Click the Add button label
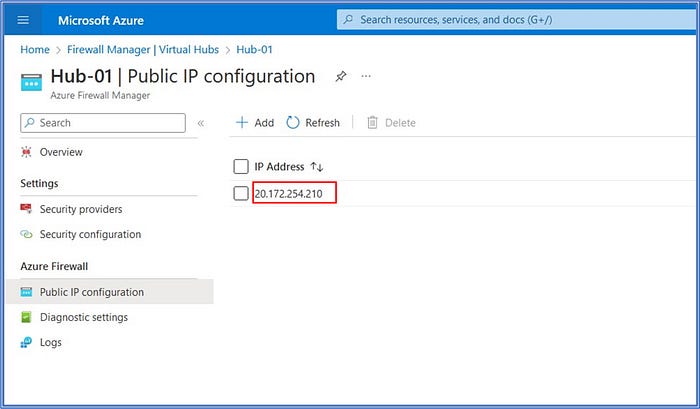The width and height of the screenshot is (700, 409). click(264, 123)
